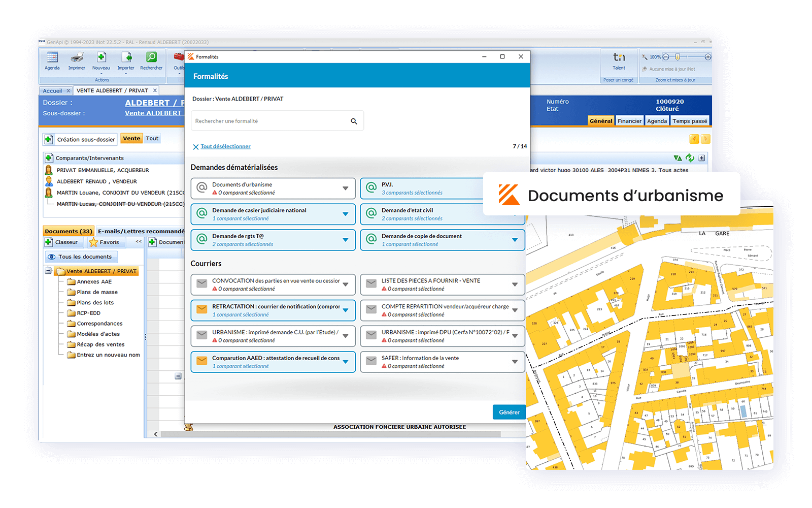Click the yellow previous arrow button

[694, 139]
